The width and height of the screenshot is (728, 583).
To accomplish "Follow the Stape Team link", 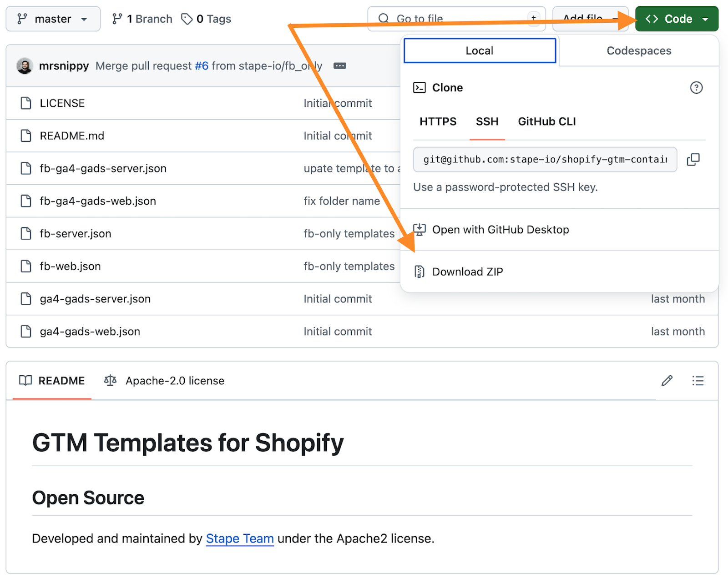I will (x=240, y=538).
